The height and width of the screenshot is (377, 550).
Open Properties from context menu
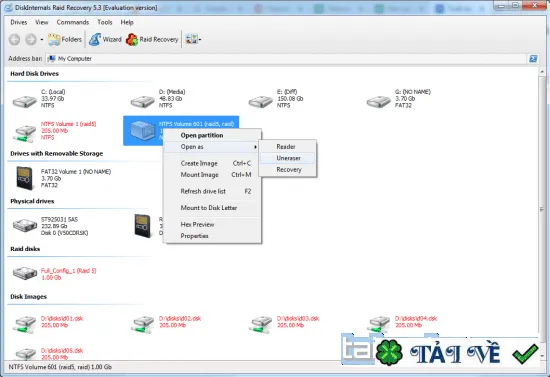coord(213,236)
